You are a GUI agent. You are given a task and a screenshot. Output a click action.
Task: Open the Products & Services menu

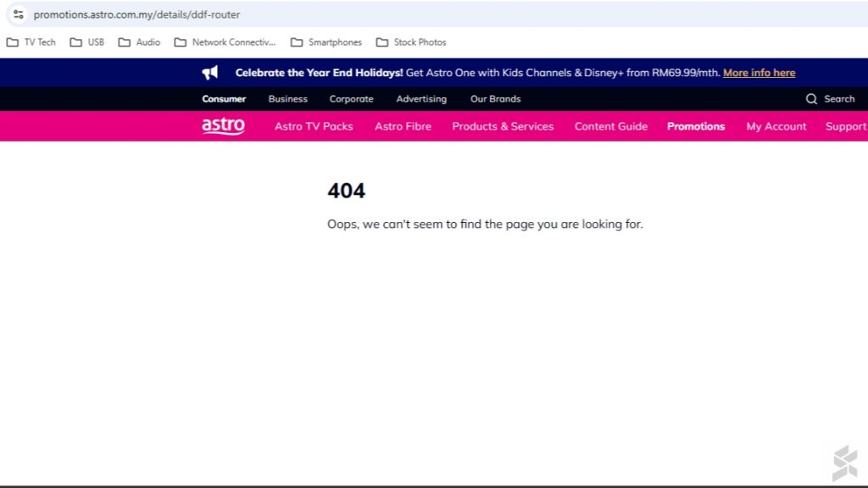pos(503,126)
